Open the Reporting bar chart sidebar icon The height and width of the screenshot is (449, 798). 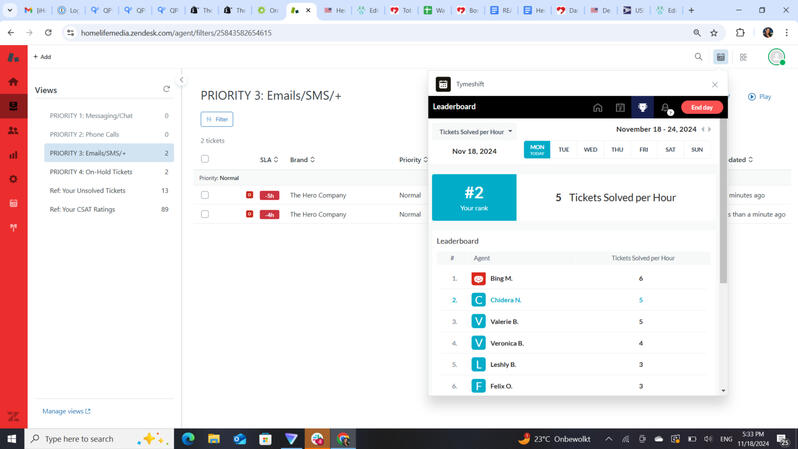[14, 155]
